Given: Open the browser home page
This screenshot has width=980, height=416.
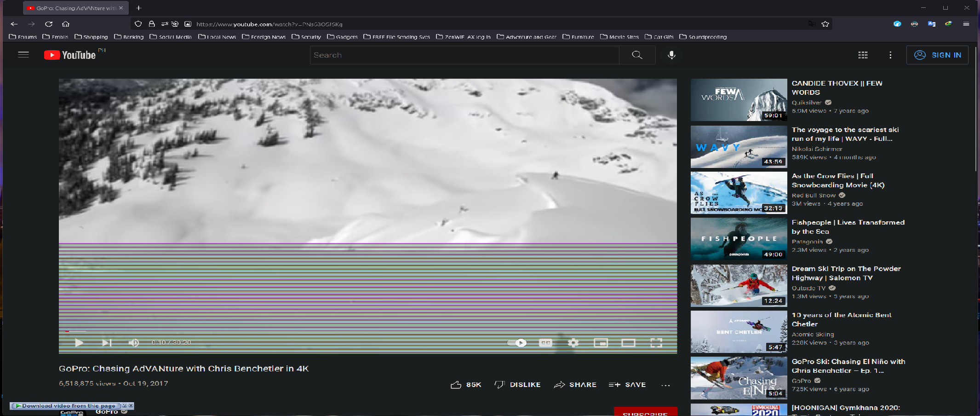Looking at the screenshot, I should 66,24.
